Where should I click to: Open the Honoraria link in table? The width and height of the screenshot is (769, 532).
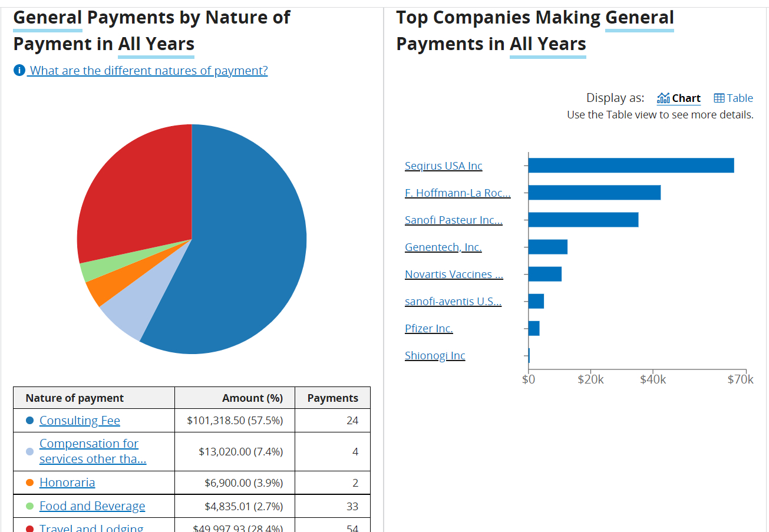67,483
